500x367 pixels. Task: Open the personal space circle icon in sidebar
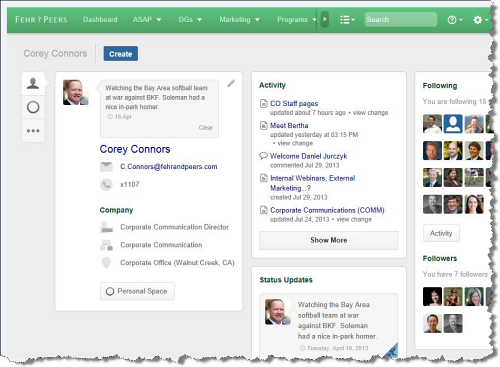point(33,107)
